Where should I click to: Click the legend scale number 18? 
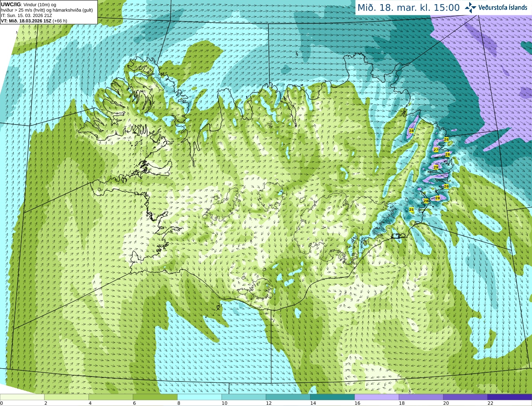pyautogui.click(x=402, y=403)
